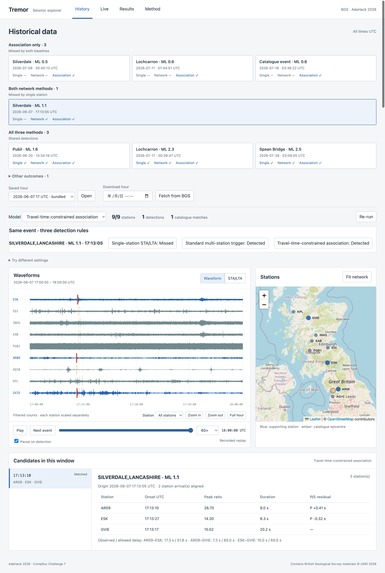Screen dimensions: 385x573
Task: Select the ESK station marker on the map
Action: click(x=328, y=363)
